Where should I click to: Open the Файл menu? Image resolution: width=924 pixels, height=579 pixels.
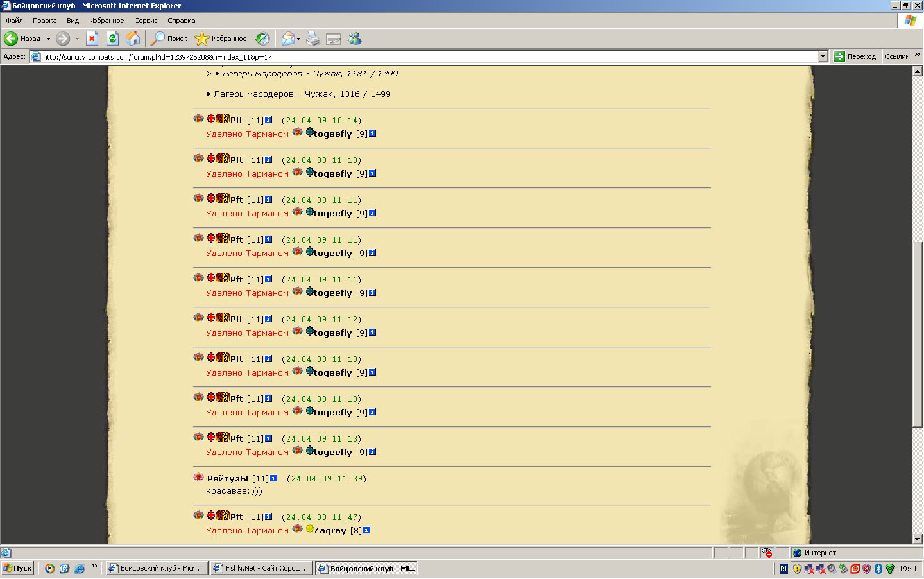coord(14,21)
